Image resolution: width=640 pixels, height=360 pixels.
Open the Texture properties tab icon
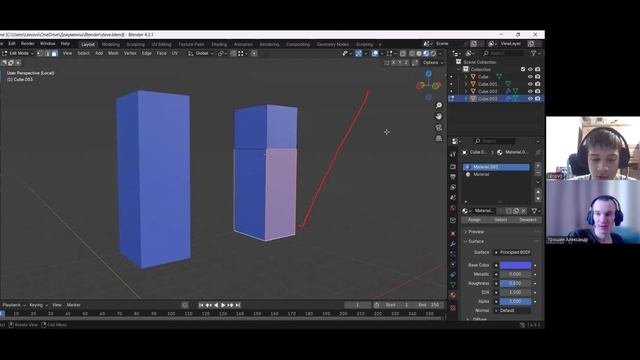pos(453,308)
